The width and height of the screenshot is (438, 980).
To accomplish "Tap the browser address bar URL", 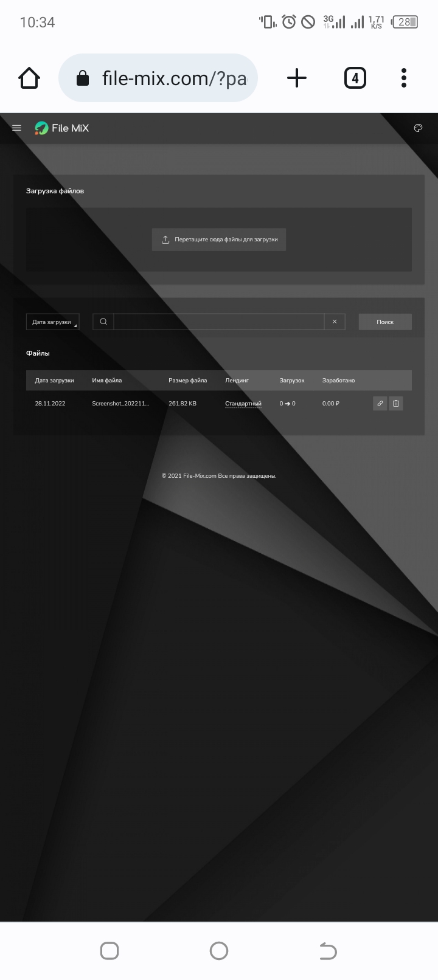I will coord(174,78).
